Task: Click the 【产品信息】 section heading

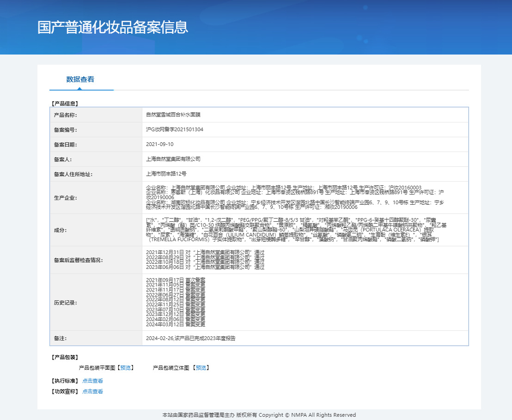Action: coord(65,103)
